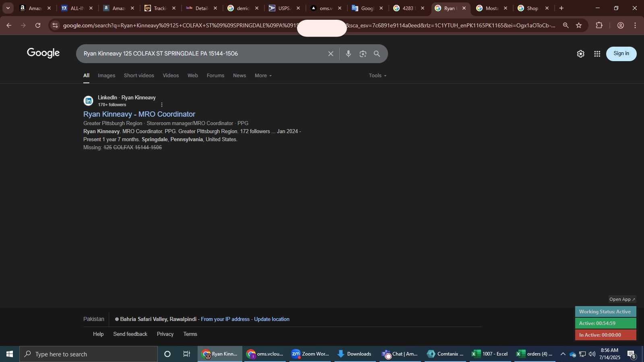The image size is (644, 362).
Task: Open Chrome three-dot menu
Action: (x=635, y=25)
